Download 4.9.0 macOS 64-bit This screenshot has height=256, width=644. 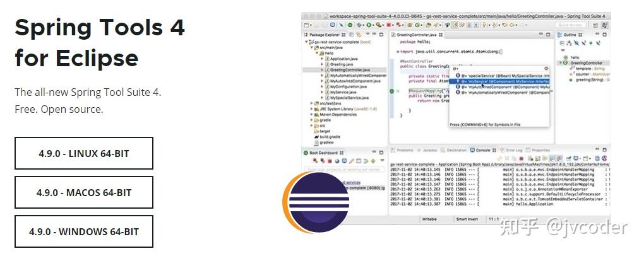click(x=84, y=192)
